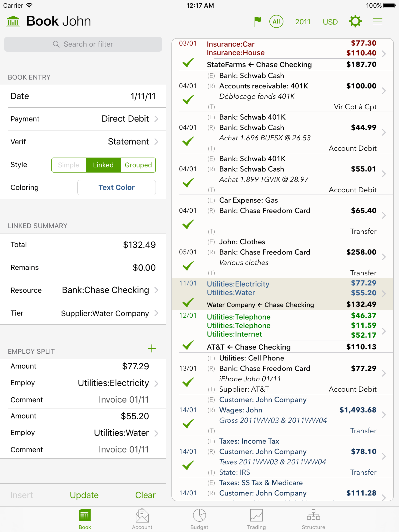Viewport: 399px width, 532px height.
Task: Toggle the StateFarms entry checkmark
Action: point(188,63)
